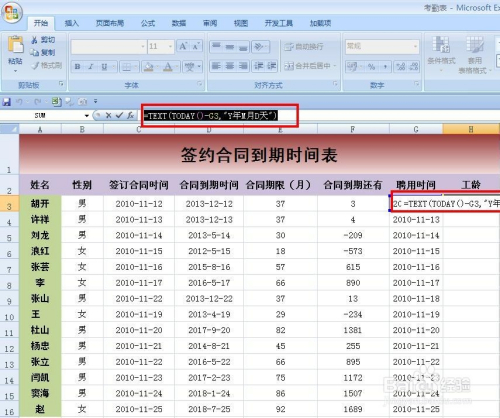Save workbook from quick access toolbar
500x418 pixels.
[x=7, y=102]
